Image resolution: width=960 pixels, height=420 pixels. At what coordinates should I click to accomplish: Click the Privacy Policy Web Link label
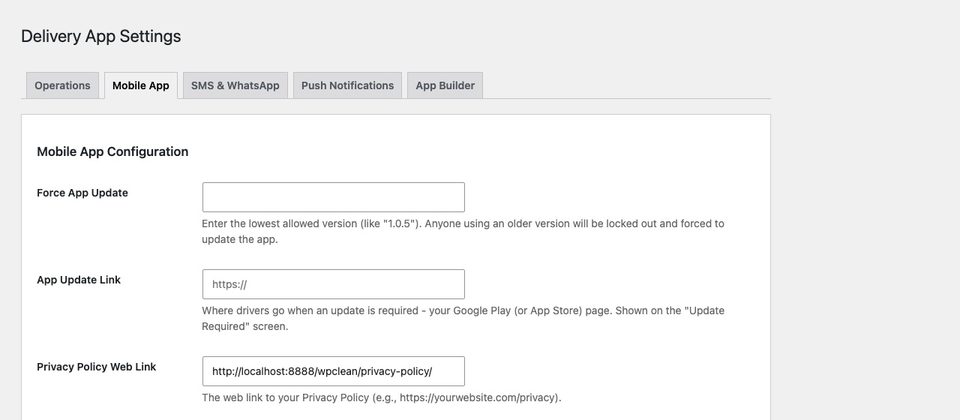97,367
